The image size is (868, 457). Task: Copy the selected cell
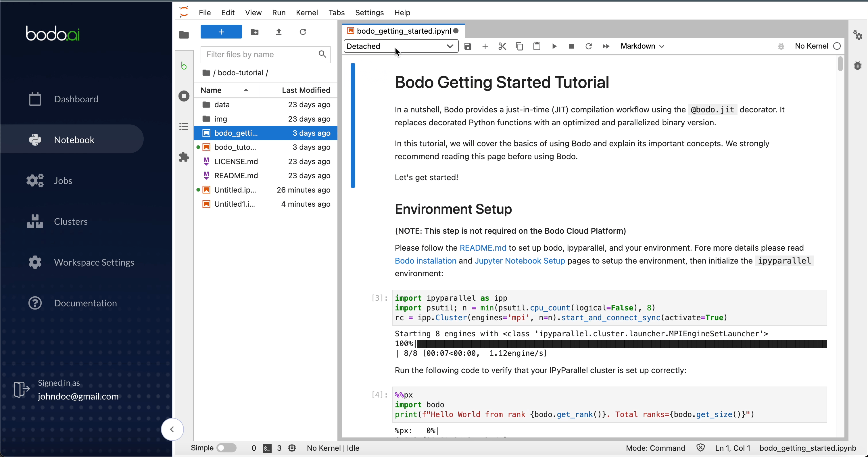520,46
